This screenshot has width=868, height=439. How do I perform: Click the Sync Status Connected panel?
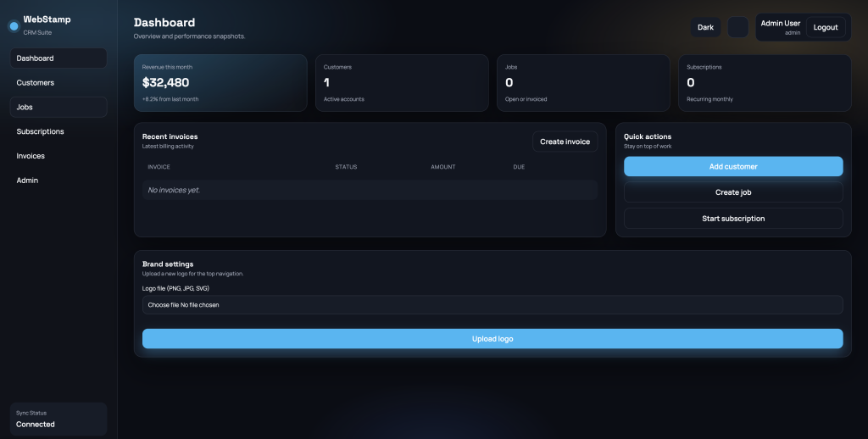(x=58, y=419)
